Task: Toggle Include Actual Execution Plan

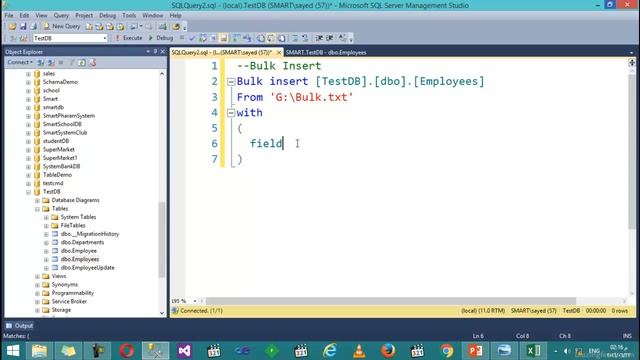Action: coord(236,38)
